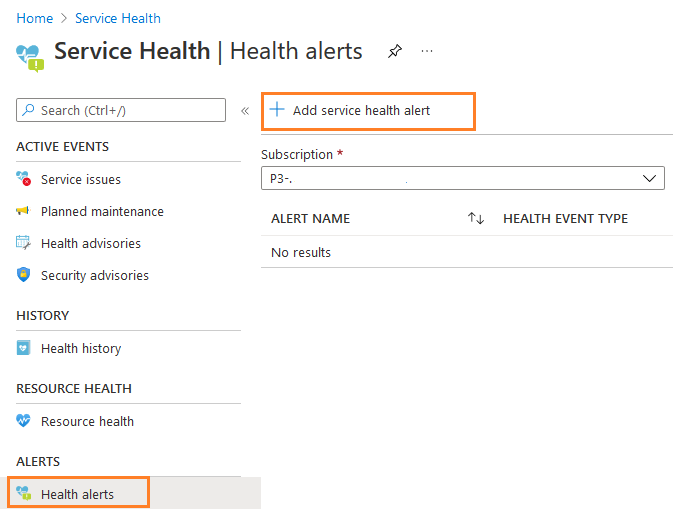Click the Resource health heart icon
673x516 pixels.
click(x=24, y=421)
